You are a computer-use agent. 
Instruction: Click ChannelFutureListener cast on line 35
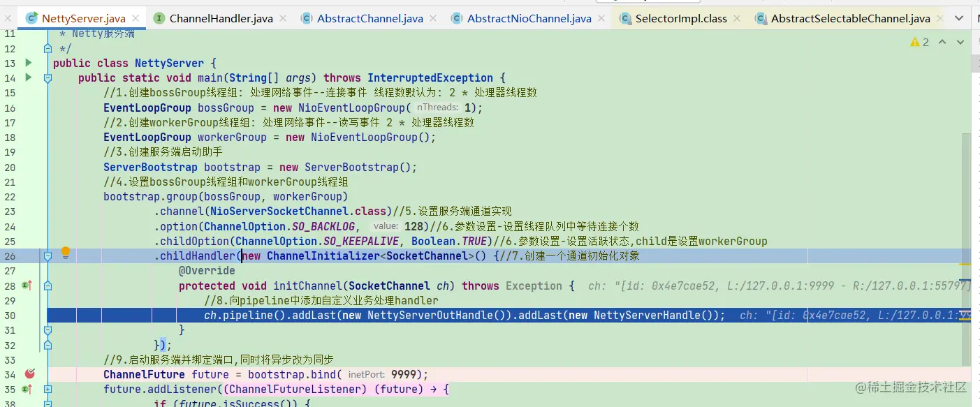click(298, 389)
